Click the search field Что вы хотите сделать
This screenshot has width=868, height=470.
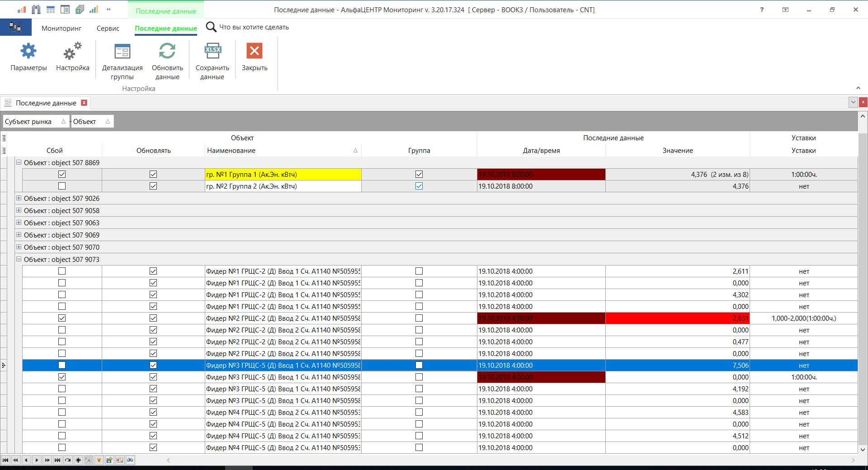pyautogui.click(x=253, y=27)
